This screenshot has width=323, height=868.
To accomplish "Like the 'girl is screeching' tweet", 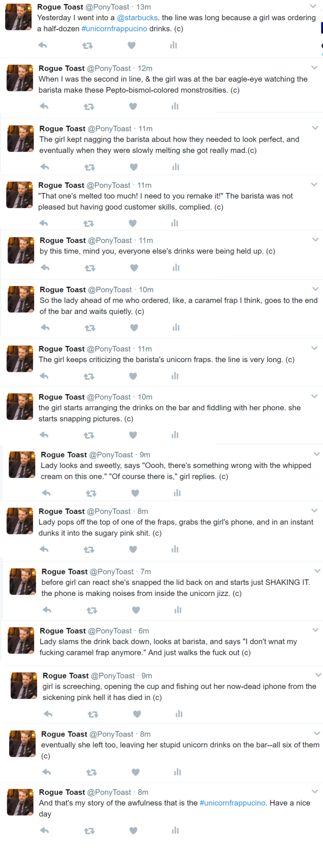I will pyautogui.click(x=137, y=714).
